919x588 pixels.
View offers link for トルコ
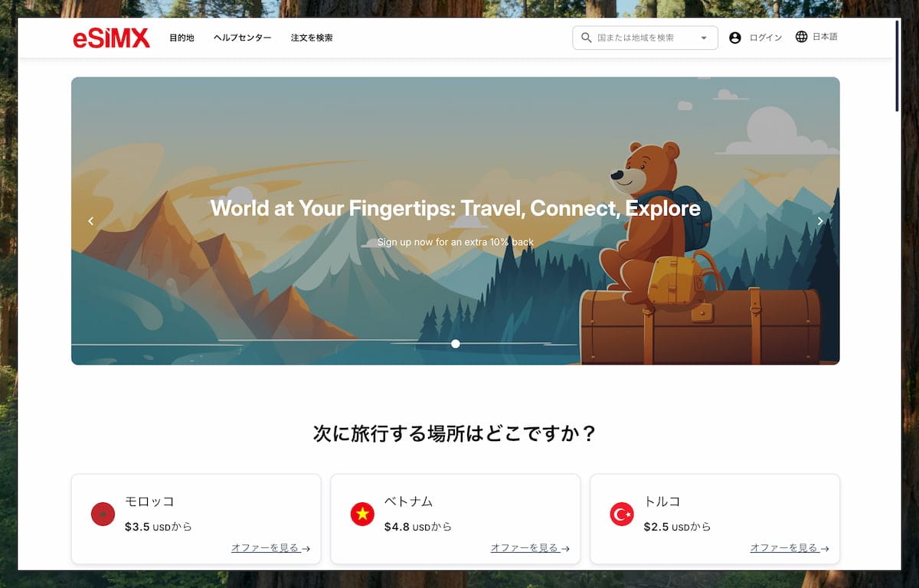pos(790,548)
